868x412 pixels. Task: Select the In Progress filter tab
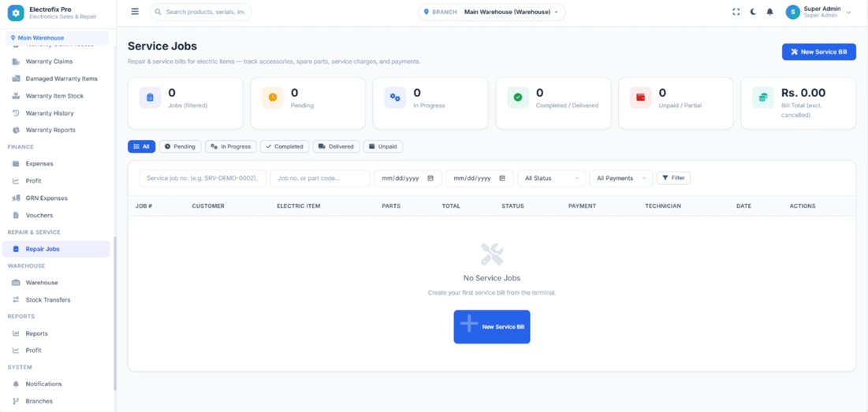point(231,147)
